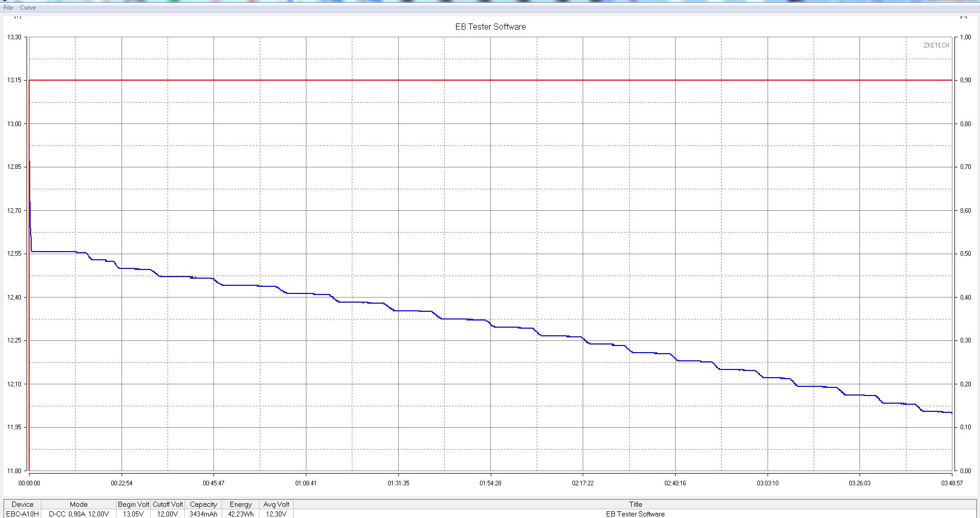Click the Avg Volt column header

[276, 504]
